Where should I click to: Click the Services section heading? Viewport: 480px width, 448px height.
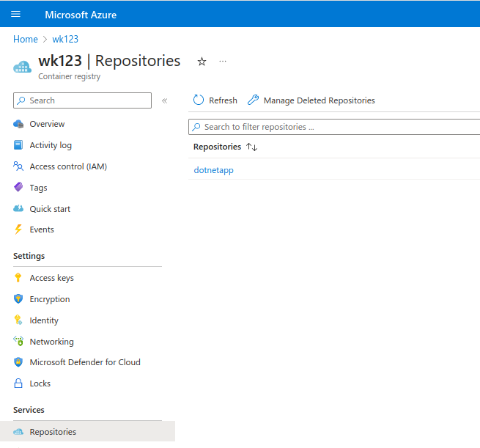tap(29, 410)
